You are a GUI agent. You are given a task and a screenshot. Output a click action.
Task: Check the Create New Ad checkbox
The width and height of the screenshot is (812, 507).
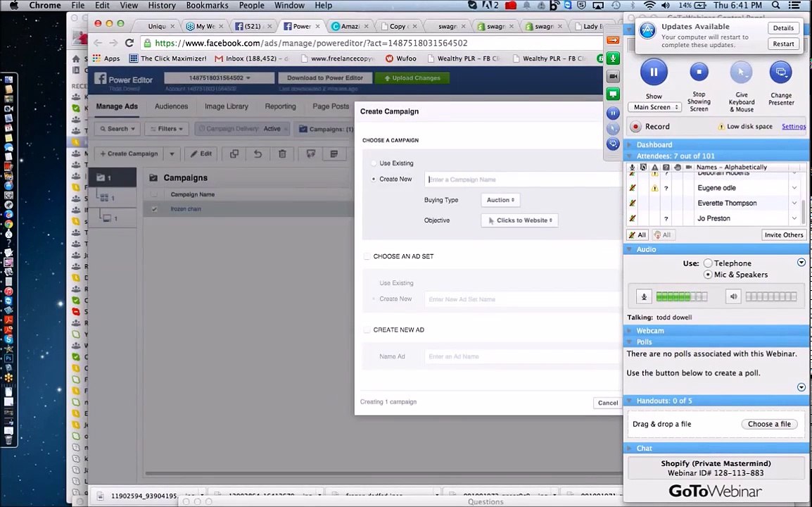(x=367, y=330)
